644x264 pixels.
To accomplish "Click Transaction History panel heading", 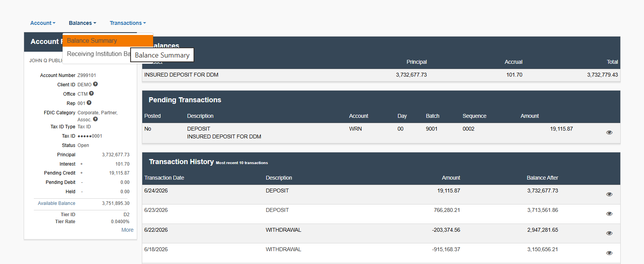I will pyautogui.click(x=181, y=162).
